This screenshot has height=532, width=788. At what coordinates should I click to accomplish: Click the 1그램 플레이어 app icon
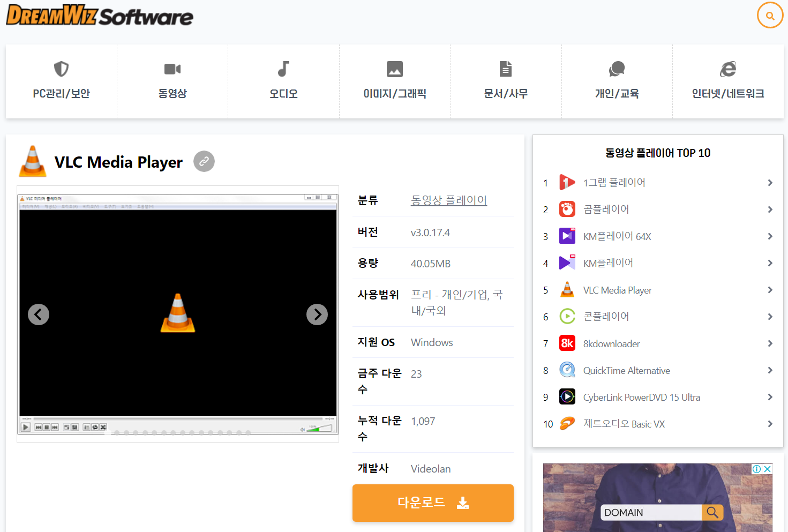click(x=567, y=182)
